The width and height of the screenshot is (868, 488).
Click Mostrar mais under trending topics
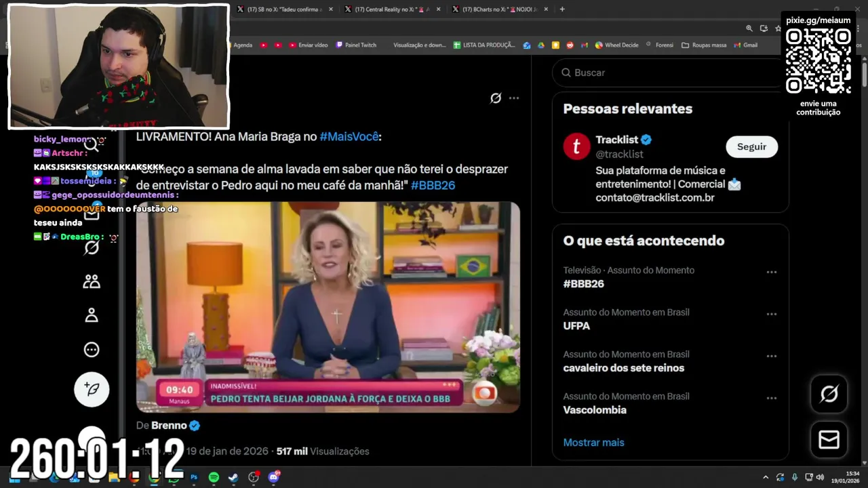(593, 443)
